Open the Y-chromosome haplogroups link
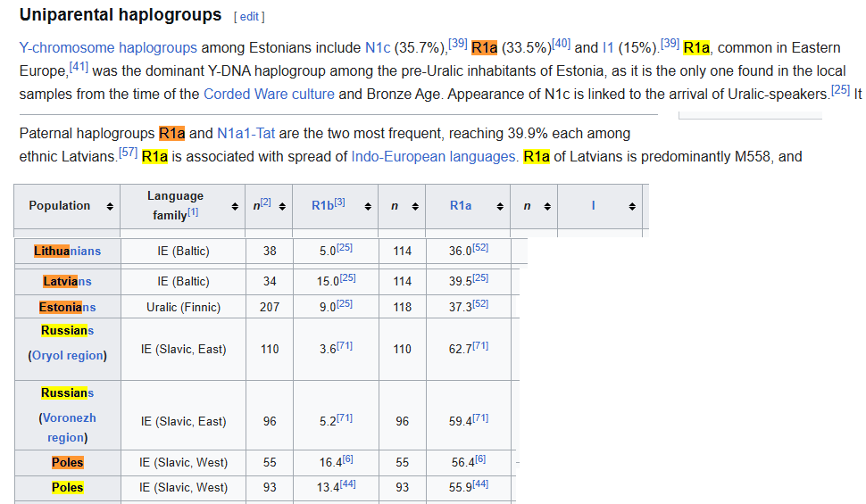This screenshot has width=866, height=504. point(109,48)
